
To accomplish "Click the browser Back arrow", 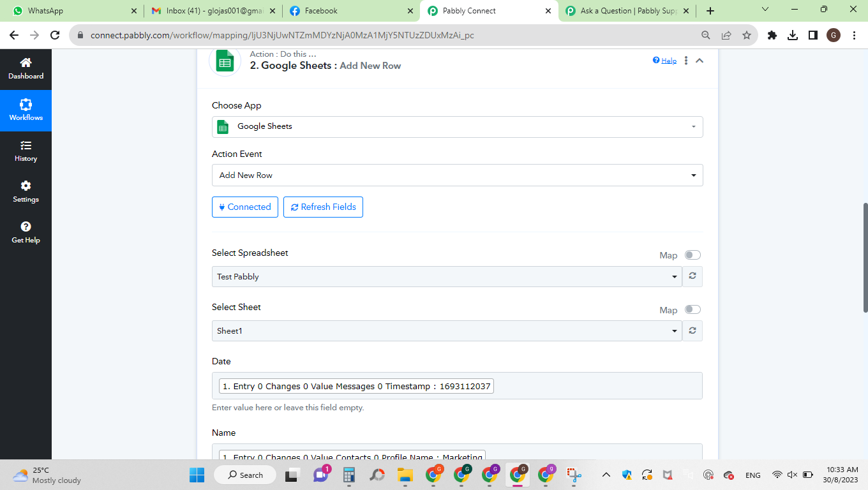I will [x=14, y=36].
